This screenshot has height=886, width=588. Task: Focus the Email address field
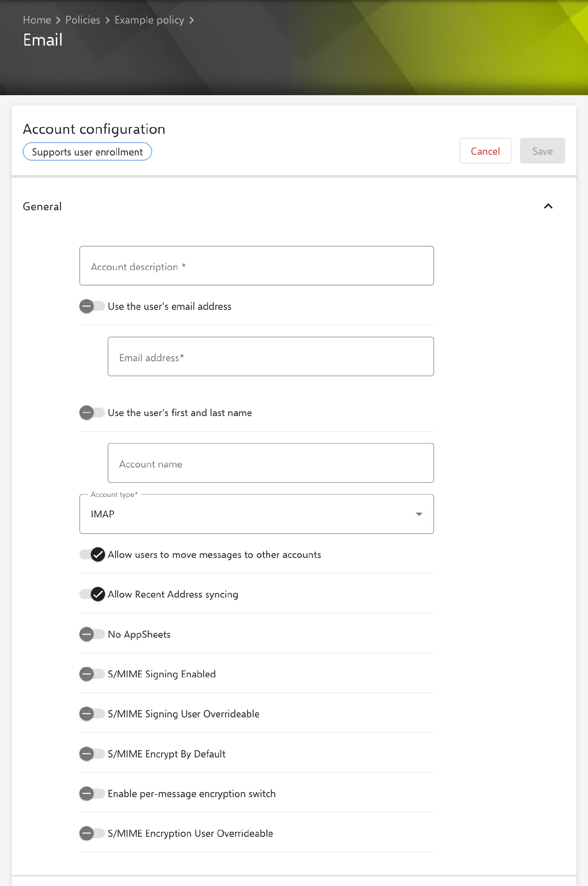point(271,356)
